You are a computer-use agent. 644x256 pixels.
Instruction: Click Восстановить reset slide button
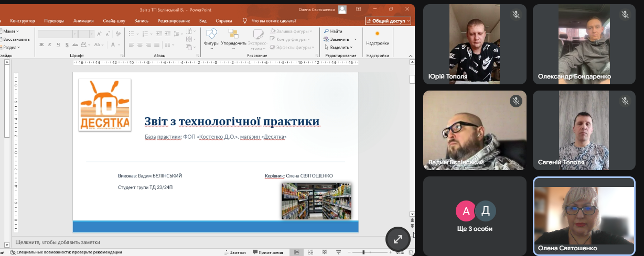pos(17,39)
